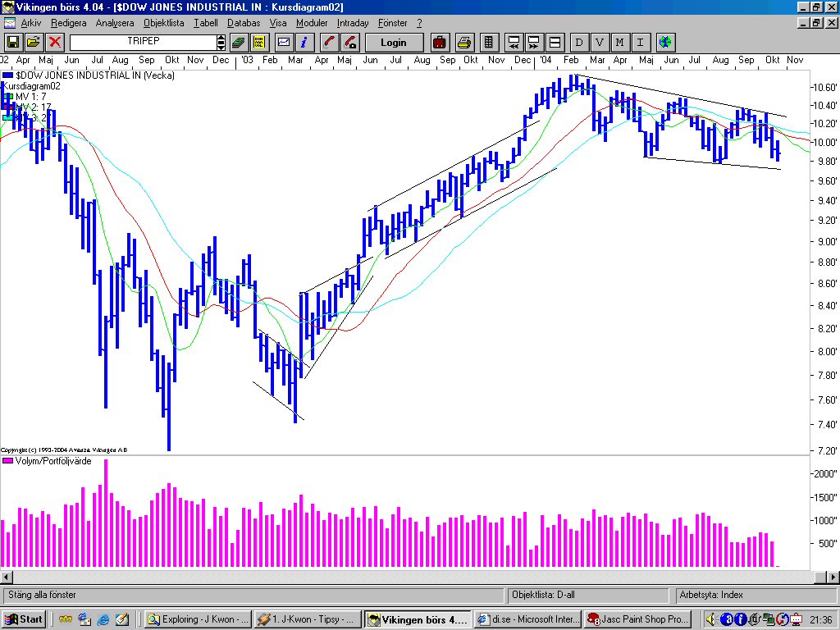Click the 'Stäng alla fönster' status text
Viewport: 840px width, 630px height.
click(x=43, y=595)
